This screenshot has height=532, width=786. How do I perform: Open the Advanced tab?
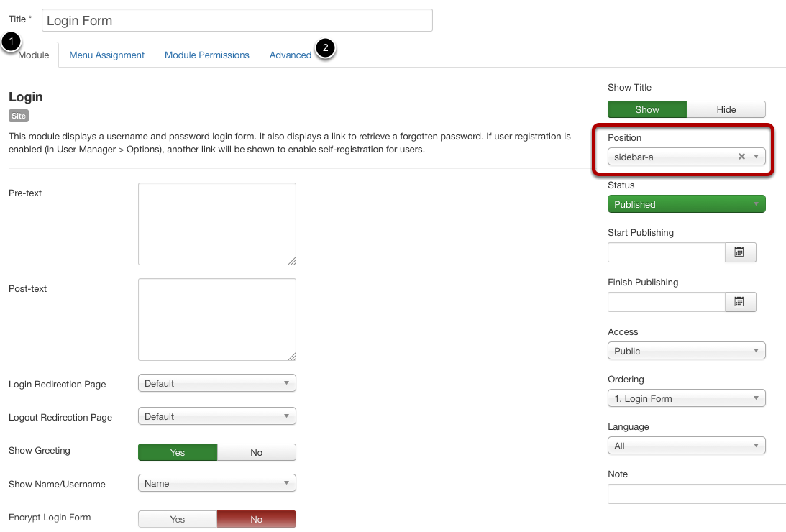tap(291, 55)
